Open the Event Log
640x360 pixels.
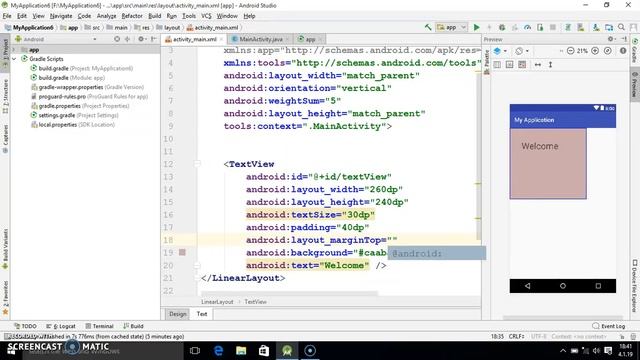point(609,326)
